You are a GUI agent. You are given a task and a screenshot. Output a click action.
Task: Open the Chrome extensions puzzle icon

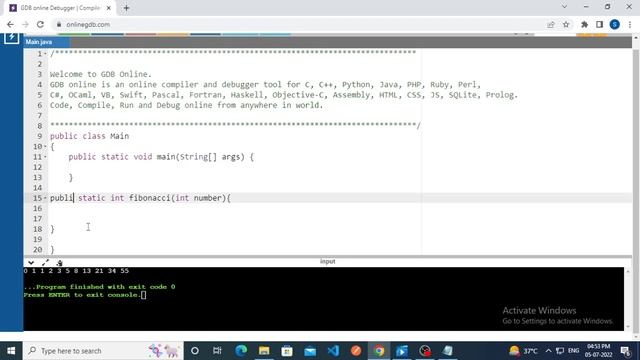click(x=584, y=24)
